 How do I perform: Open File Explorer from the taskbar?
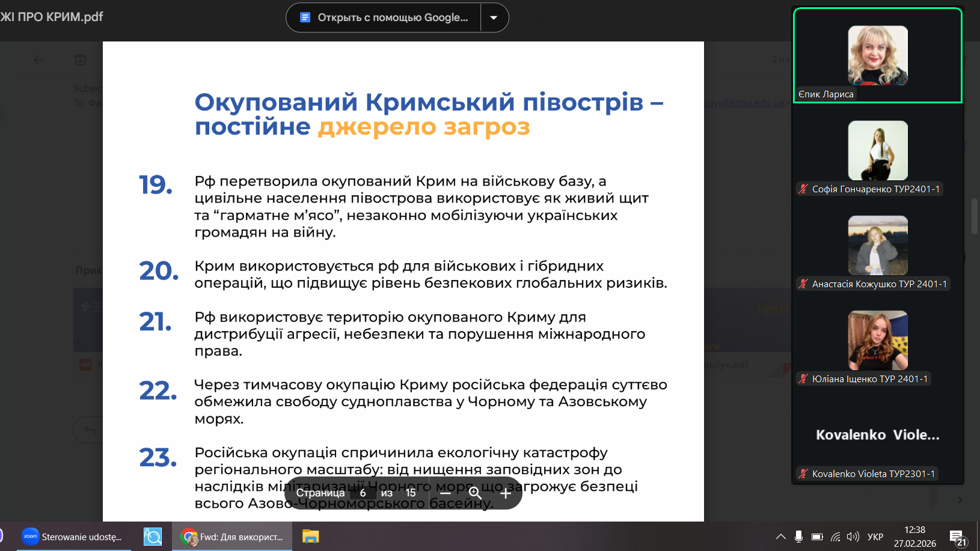tap(310, 537)
